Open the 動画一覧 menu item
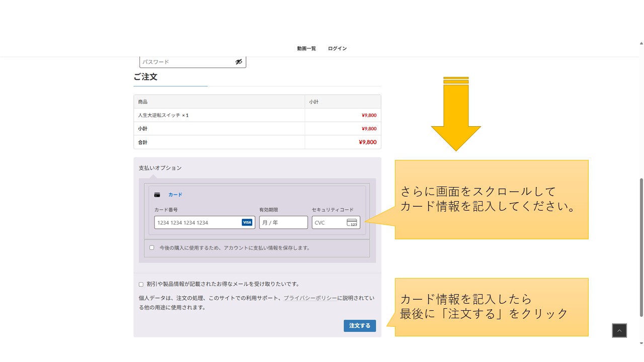Image resolution: width=644 pixels, height=362 pixels. pos(306,49)
